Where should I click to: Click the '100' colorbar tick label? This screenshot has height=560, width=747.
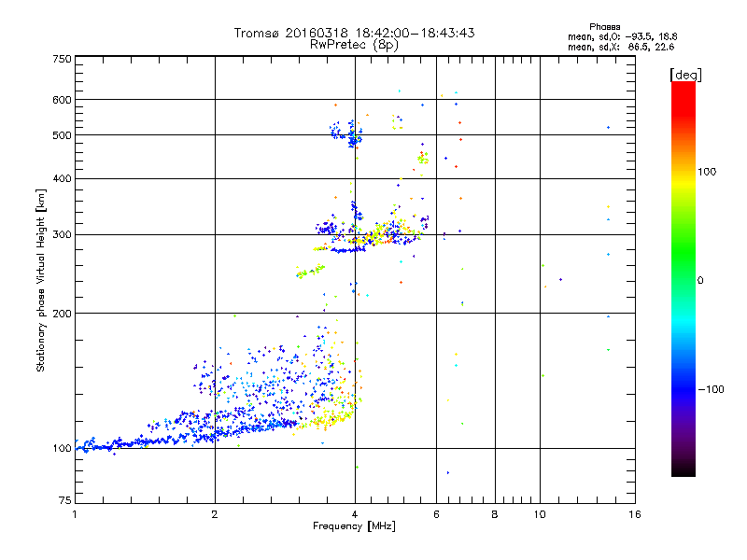click(707, 172)
